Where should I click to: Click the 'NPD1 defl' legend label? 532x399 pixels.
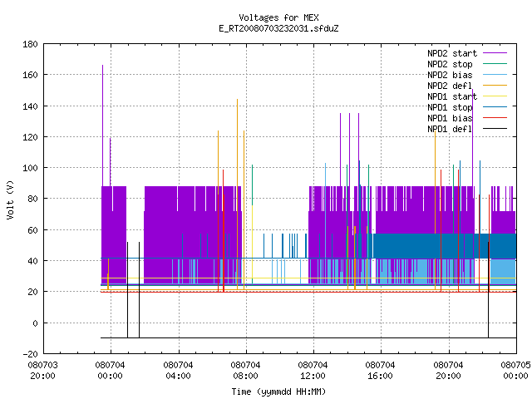point(450,129)
